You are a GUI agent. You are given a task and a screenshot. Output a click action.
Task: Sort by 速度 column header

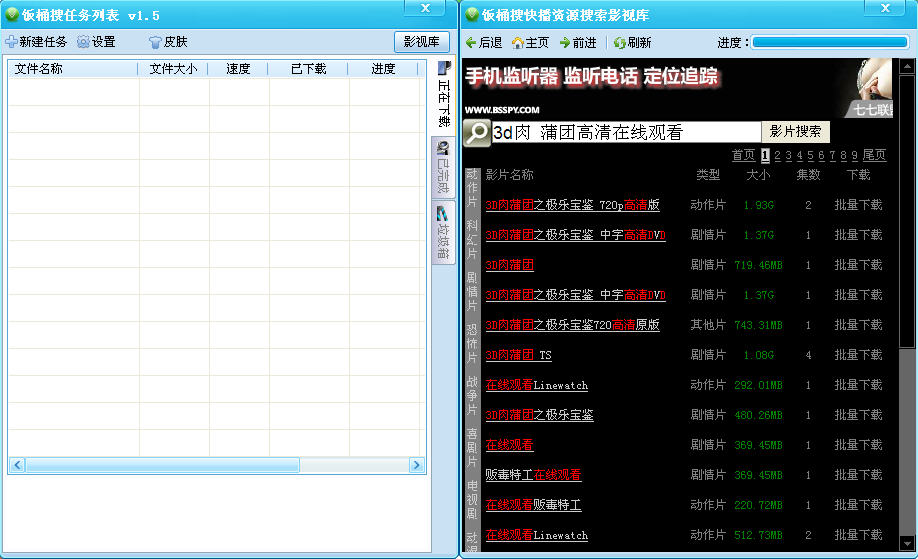point(238,69)
